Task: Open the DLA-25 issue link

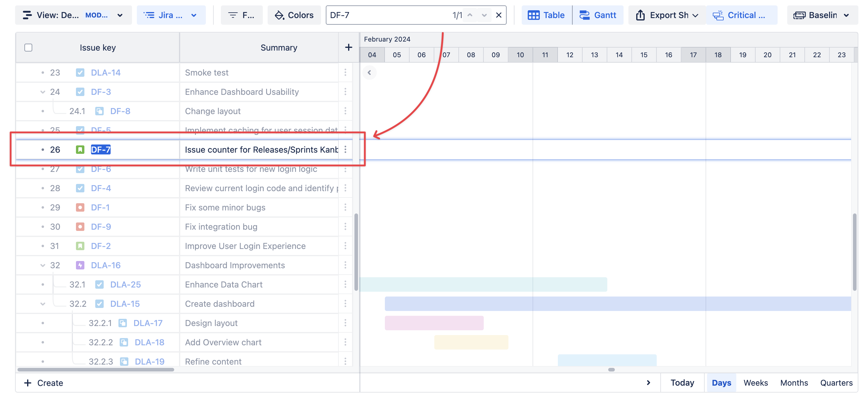Action: pyautogui.click(x=125, y=284)
